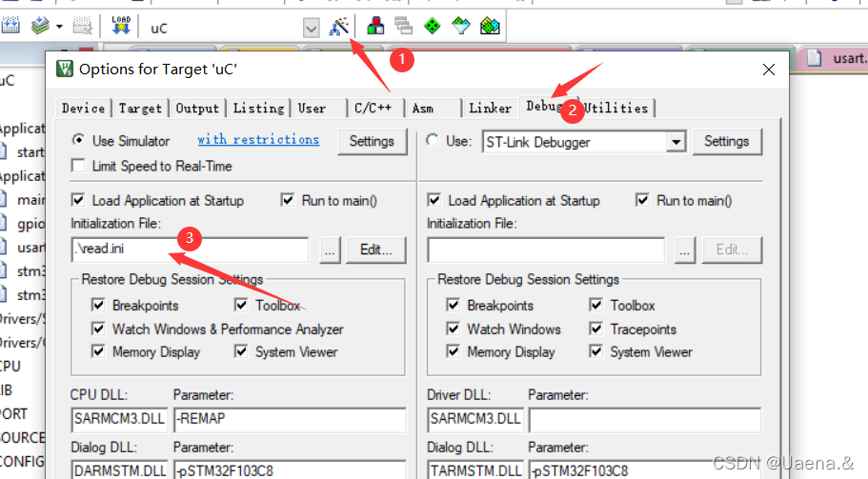This screenshot has width=868, height=479.
Task: Switch to the Listing tab
Action: [x=258, y=109]
